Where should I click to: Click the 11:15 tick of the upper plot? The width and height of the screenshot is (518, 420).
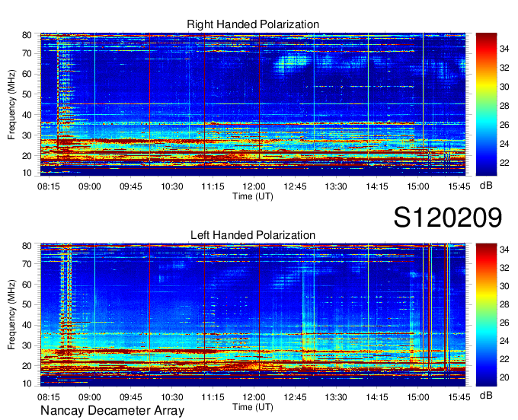tap(213, 186)
